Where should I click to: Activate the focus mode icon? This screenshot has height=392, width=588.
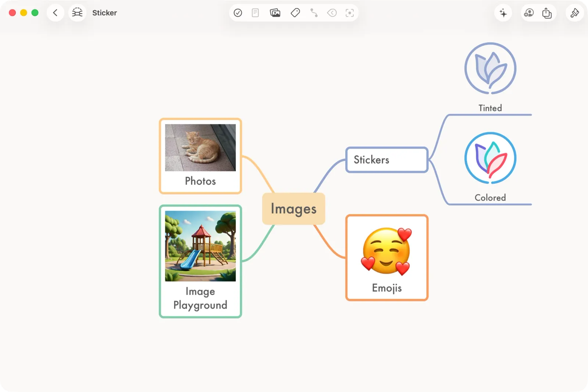point(350,13)
